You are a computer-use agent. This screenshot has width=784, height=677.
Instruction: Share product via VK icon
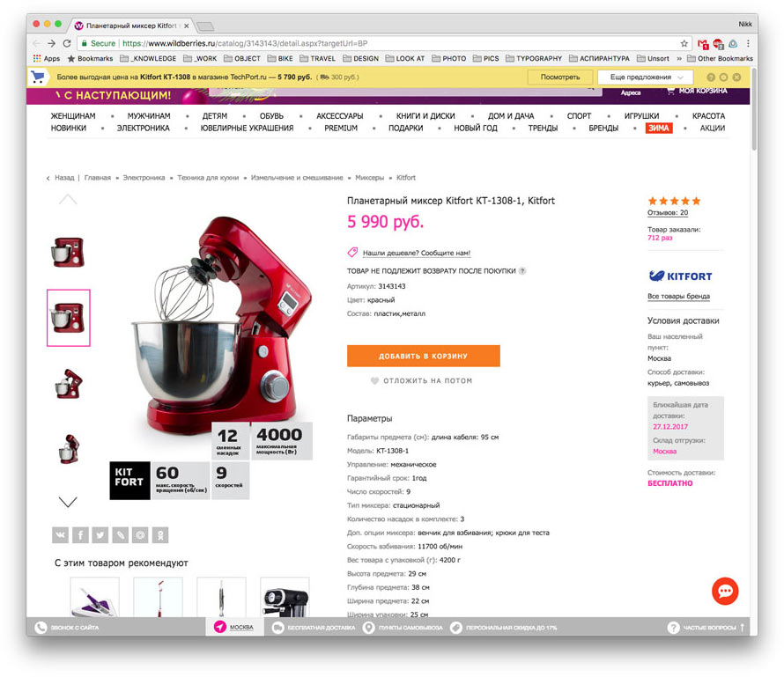pos(61,535)
